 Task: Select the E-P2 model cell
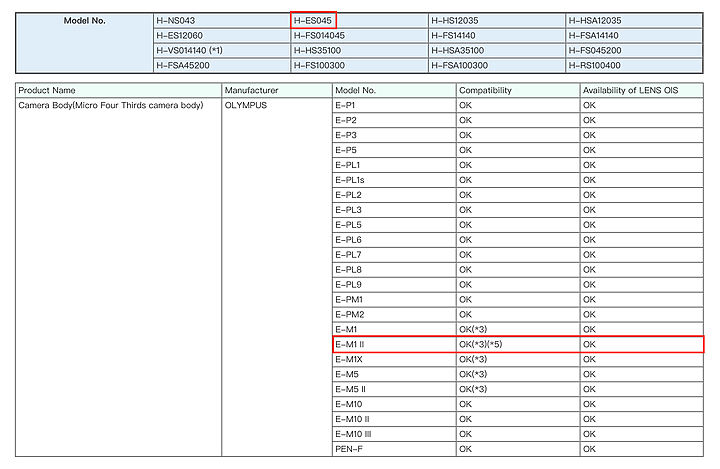coord(394,120)
